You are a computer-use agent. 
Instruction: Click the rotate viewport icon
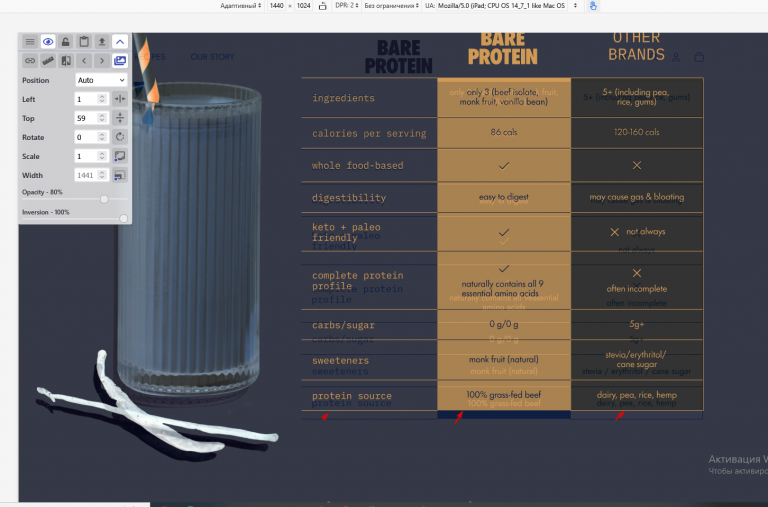[322, 6]
